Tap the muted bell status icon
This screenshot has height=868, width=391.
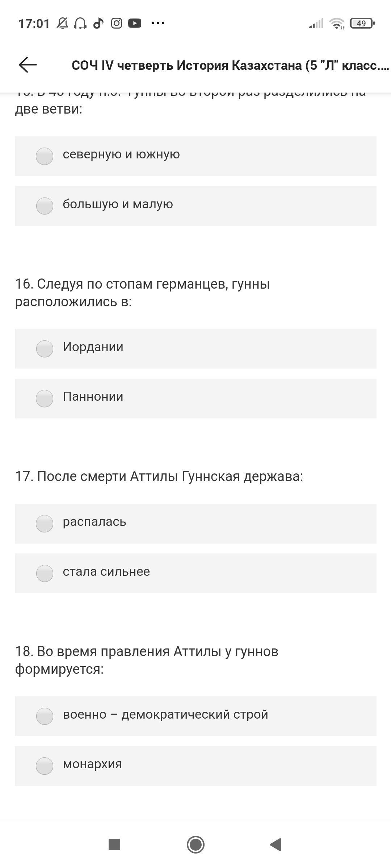(x=62, y=24)
